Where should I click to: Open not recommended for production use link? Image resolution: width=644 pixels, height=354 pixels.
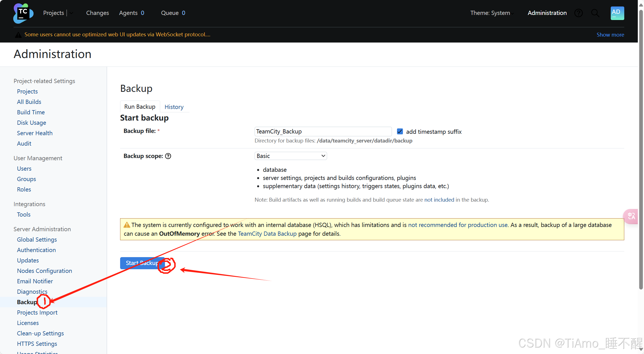(x=458, y=225)
